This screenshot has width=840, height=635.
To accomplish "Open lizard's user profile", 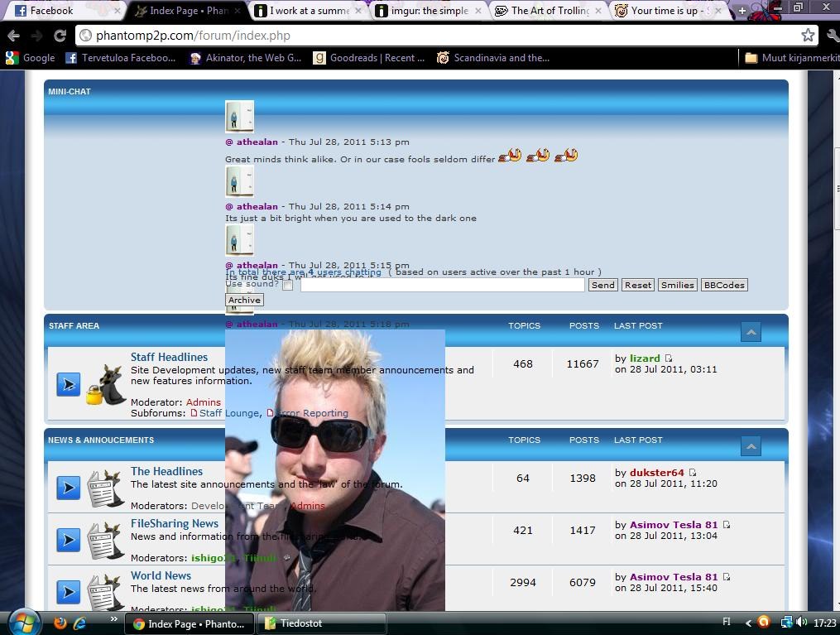I will 645,358.
